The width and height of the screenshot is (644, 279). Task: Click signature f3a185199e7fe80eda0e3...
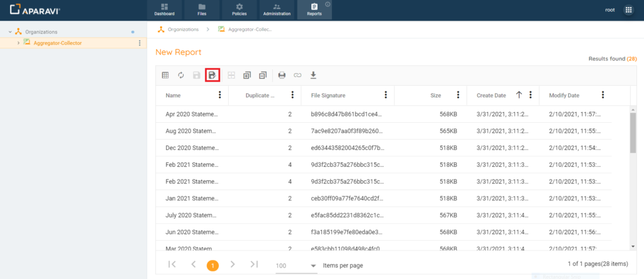[x=347, y=232]
